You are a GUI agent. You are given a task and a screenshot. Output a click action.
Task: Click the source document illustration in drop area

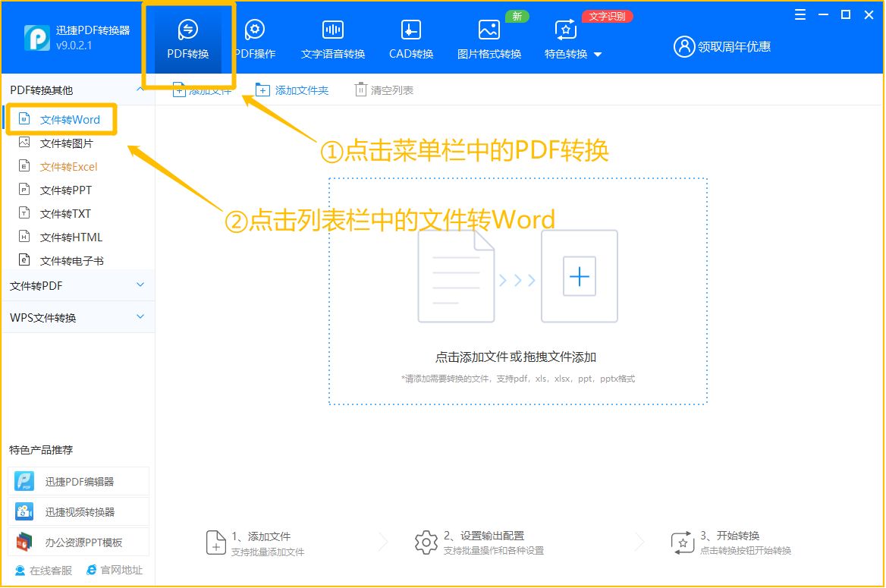pos(456,276)
